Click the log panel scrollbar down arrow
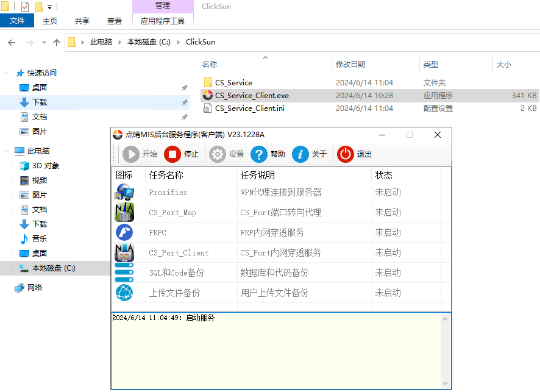Screen dimensions: 540x392 446,383
